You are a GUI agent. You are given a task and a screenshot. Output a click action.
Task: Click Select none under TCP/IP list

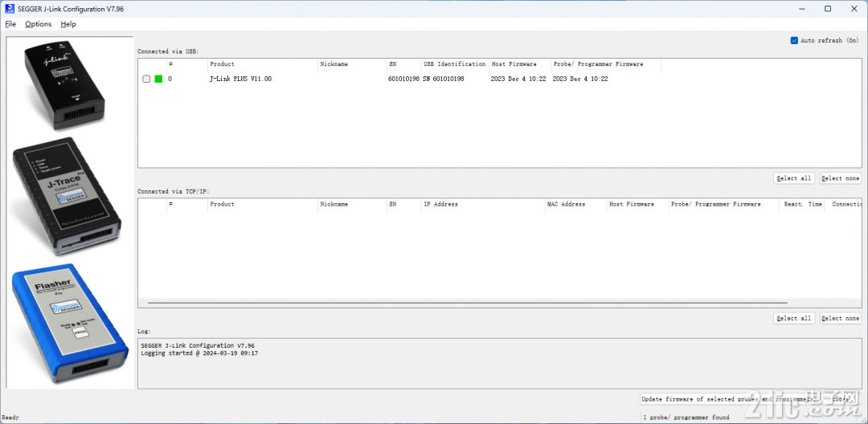841,318
